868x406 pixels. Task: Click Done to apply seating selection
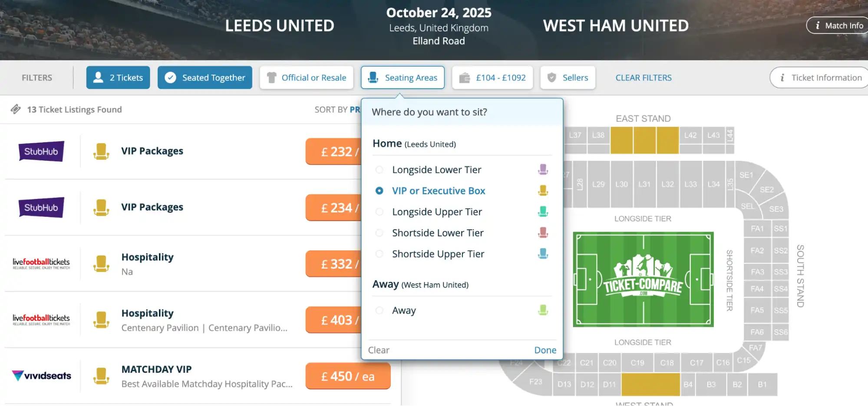point(545,350)
